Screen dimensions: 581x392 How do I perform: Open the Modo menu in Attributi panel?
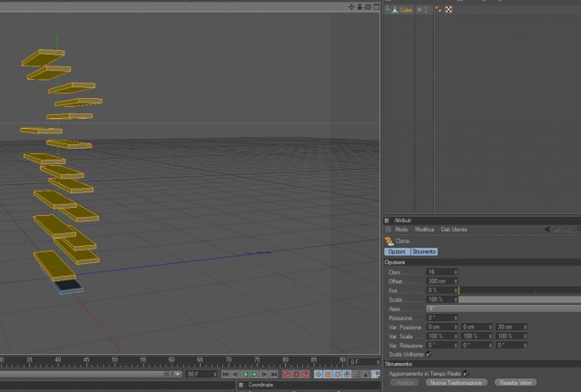coord(401,230)
